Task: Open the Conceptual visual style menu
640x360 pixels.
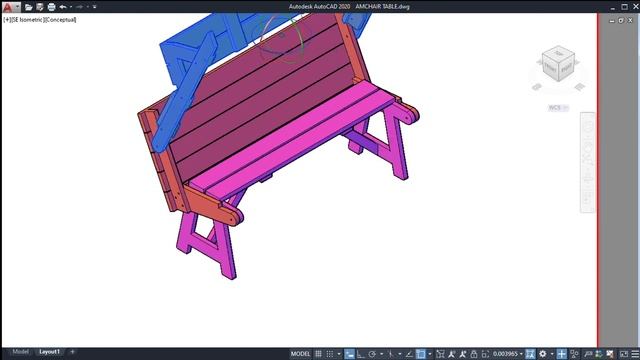Action: click(60, 20)
